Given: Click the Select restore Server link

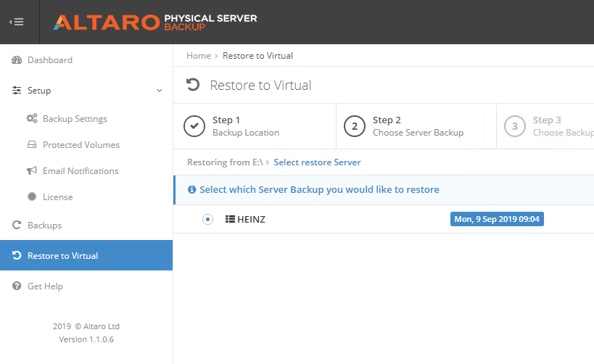Looking at the screenshot, I should (317, 162).
